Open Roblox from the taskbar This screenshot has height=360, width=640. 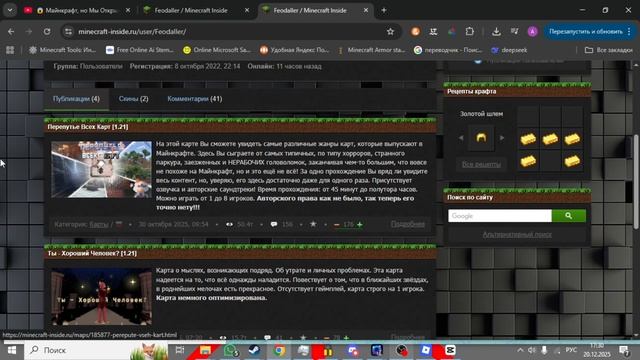[x=426, y=350]
